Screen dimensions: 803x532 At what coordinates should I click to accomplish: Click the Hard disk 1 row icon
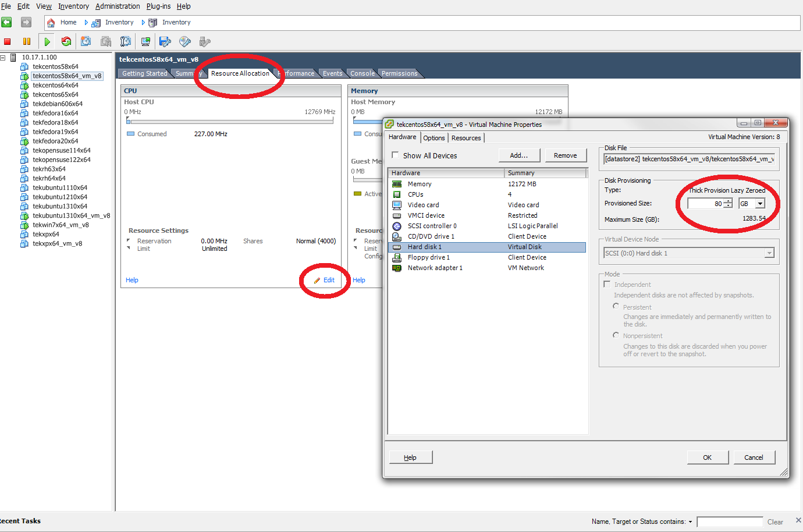tap(397, 247)
